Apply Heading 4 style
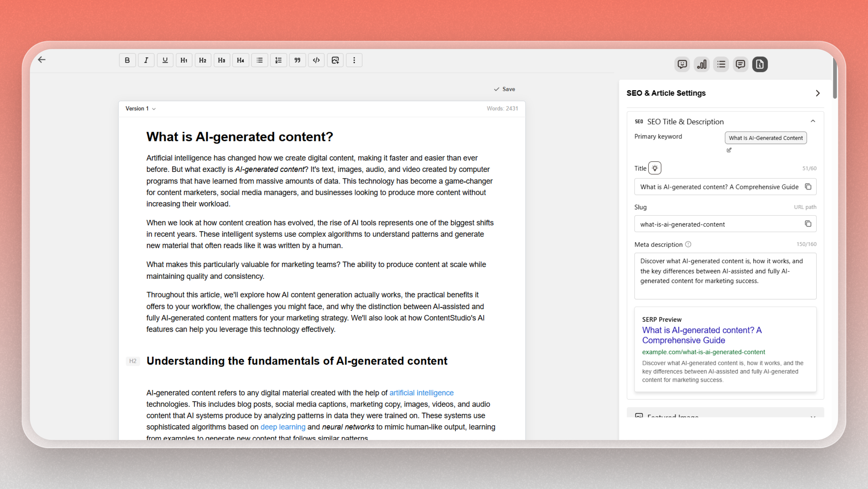The width and height of the screenshot is (868, 489). click(240, 60)
